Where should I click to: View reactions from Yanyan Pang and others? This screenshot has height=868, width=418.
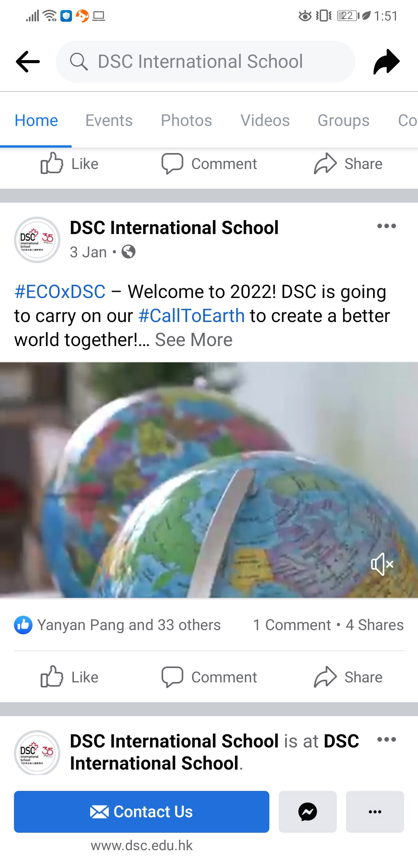pyautogui.click(x=117, y=625)
